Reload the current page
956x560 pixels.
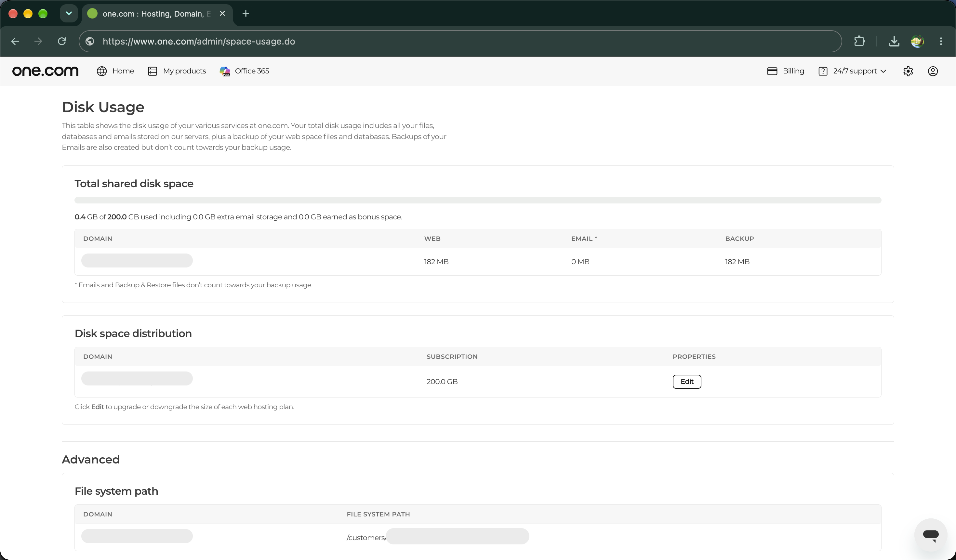[x=62, y=41]
